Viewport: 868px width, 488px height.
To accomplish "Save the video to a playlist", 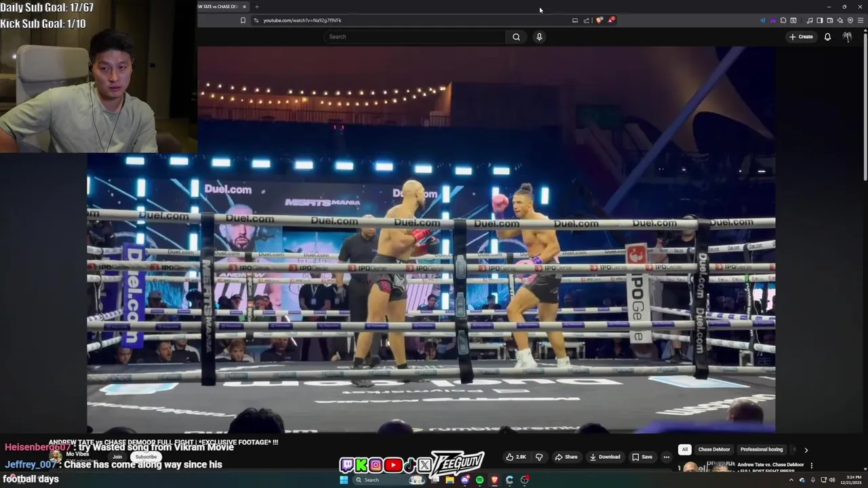I will 642,457.
